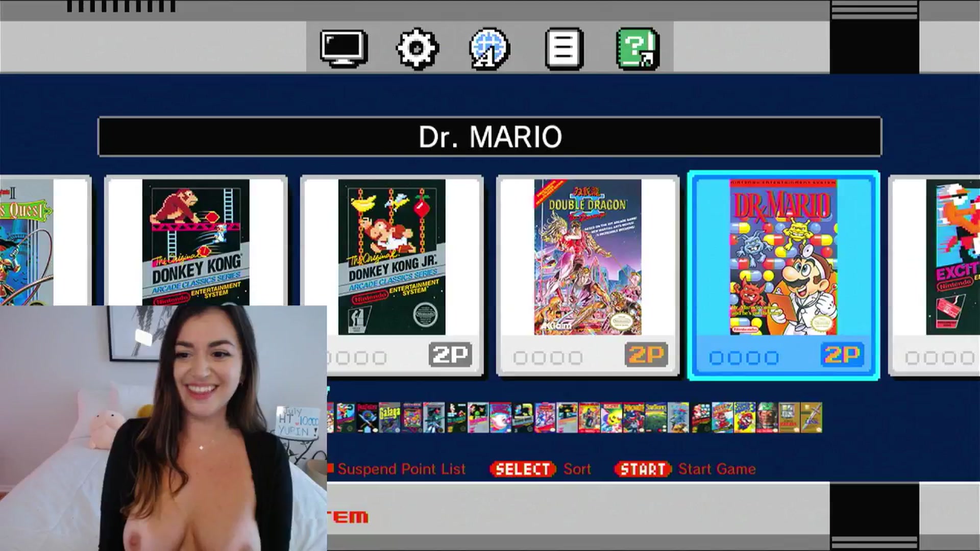980x551 pixels.
Task: Jump to Mega Man 2 in the thumbnail strip
Action: (x=546, y=418)
